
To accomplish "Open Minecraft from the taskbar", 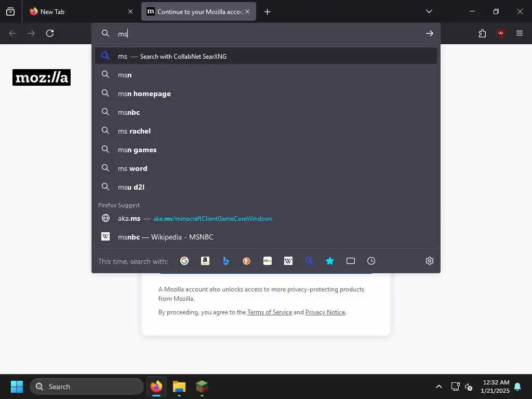I will (x=202, y=387).
